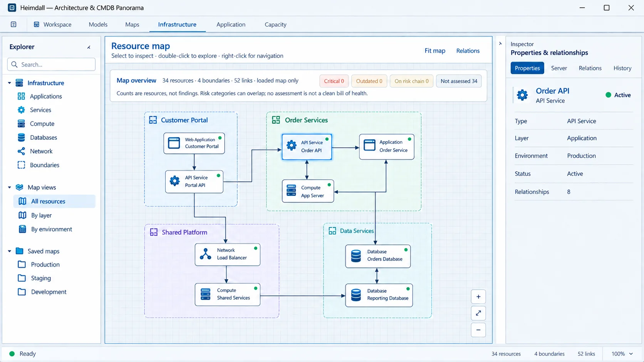The height and width of the screenshot is (362, 644).
Task: Toggle the Critical 0 filter chip
Action: (x=334, y=81)
